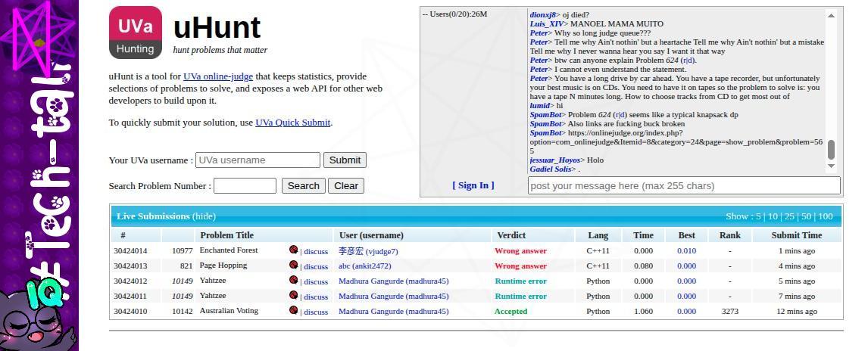Click chat username Gadiel Solis

550,169
